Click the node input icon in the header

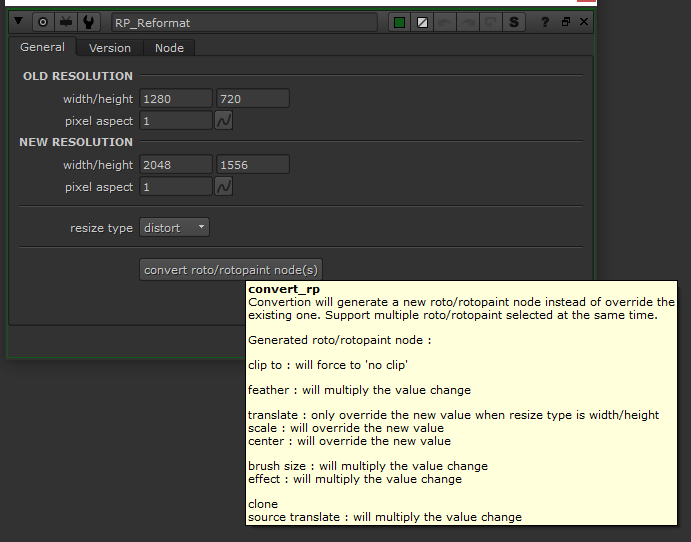point(66,22)
